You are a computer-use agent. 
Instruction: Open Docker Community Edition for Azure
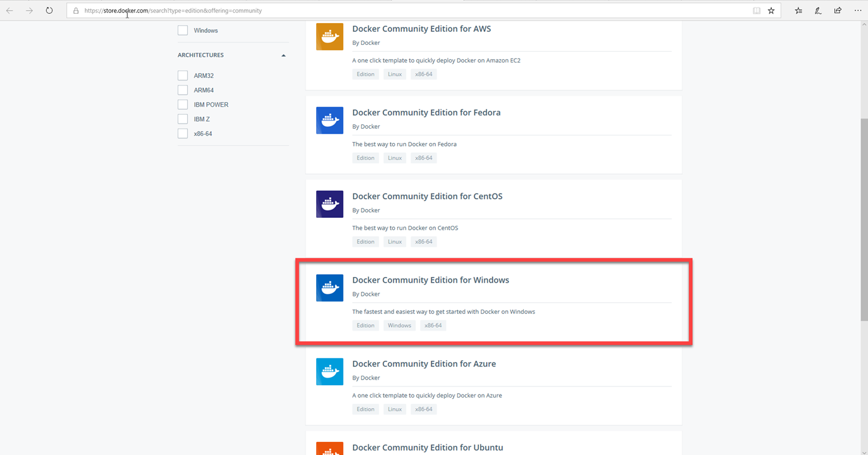tap(424, 363)
